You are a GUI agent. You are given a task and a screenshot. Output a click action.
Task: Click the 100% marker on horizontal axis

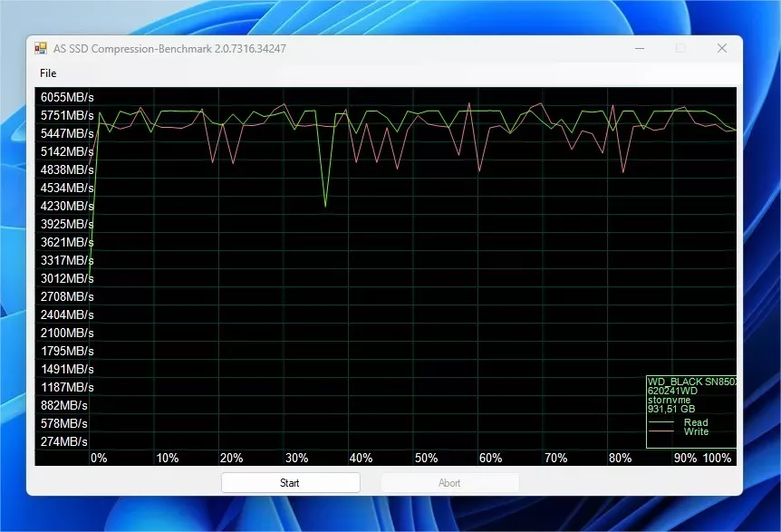tap(717, 458)
